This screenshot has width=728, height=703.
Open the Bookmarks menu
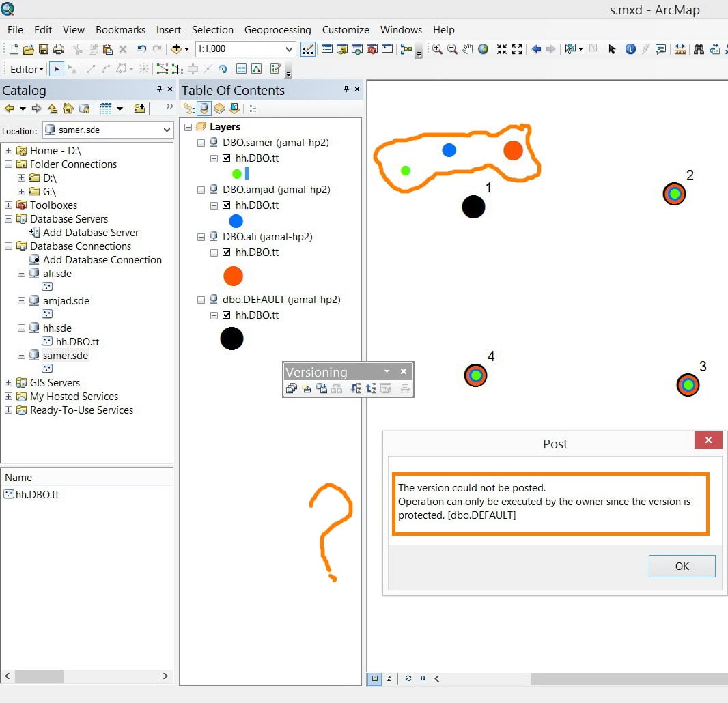(x=120, y=30)
